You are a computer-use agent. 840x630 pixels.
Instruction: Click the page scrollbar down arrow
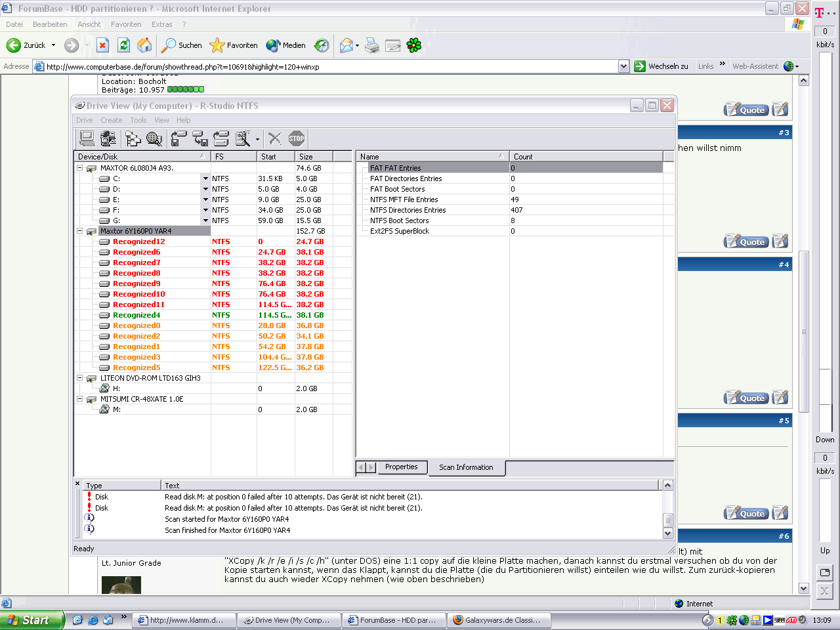[804, 589]
